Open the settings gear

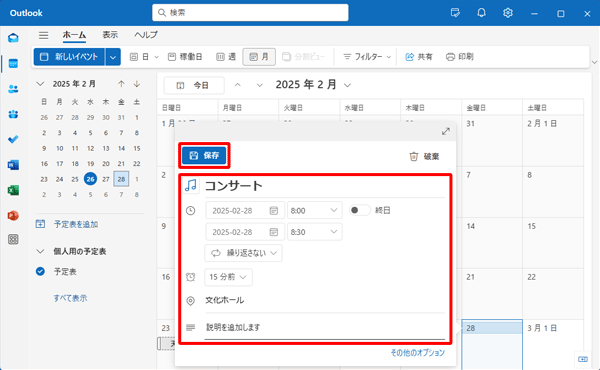coord(508,13)
